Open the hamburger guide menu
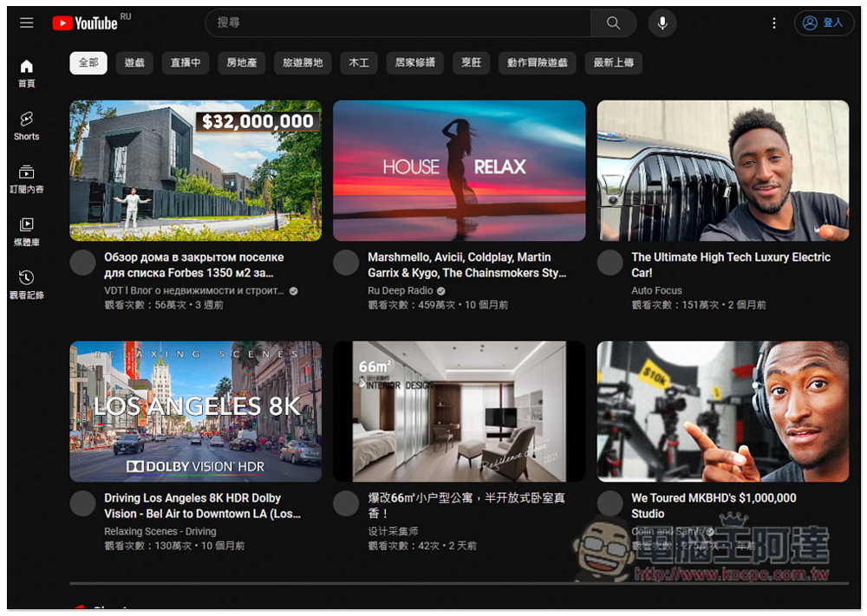Screen dimensions: 867x616 coord(27,23)
